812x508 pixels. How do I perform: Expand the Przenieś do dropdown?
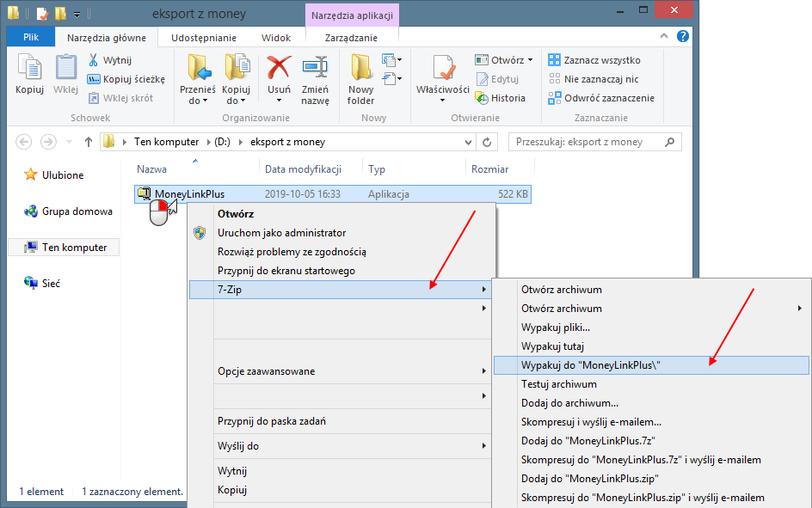click(x=198, y=101)
